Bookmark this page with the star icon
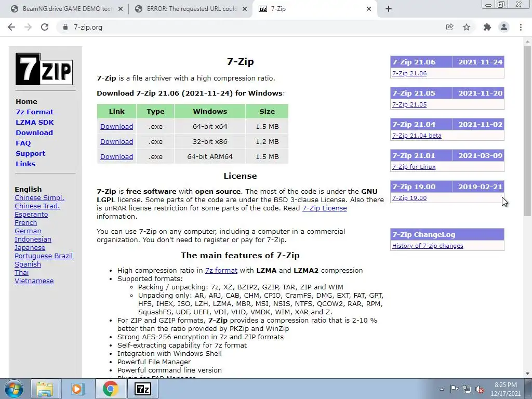This screenshot has width=532, height=399. coord(467,27)
